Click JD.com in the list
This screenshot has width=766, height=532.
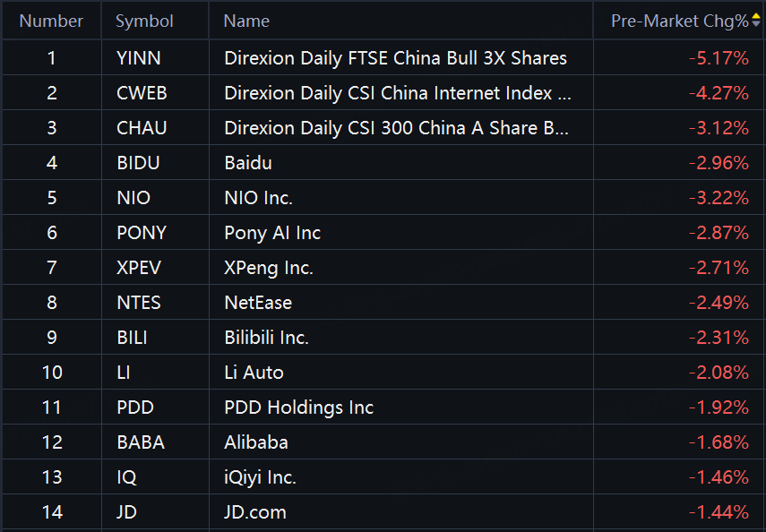(255, 512)
